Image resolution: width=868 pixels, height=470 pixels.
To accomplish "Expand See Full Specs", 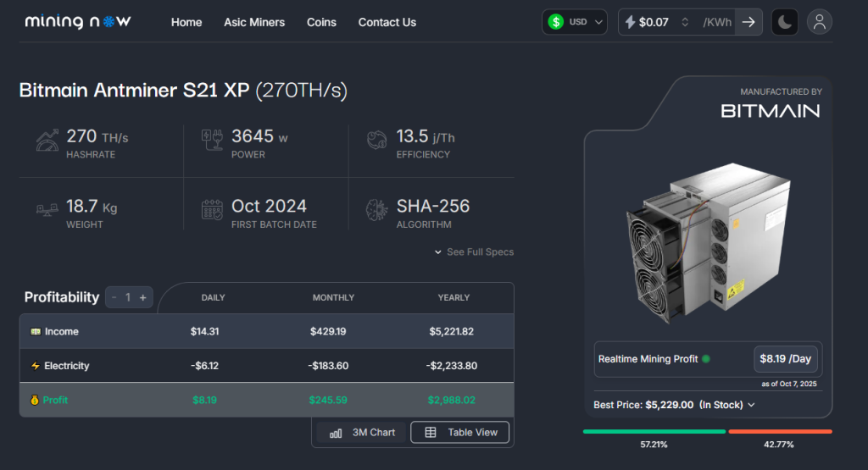I will 474,252.
